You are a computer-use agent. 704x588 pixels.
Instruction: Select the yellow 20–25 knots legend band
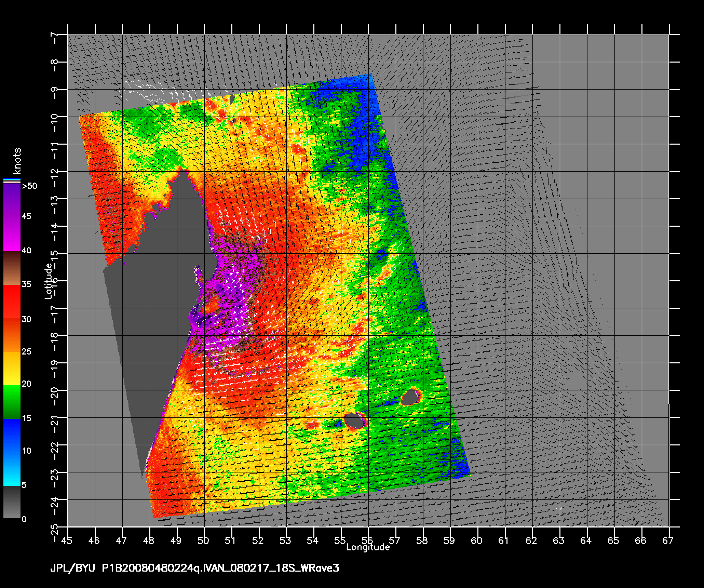coord(12,369)
